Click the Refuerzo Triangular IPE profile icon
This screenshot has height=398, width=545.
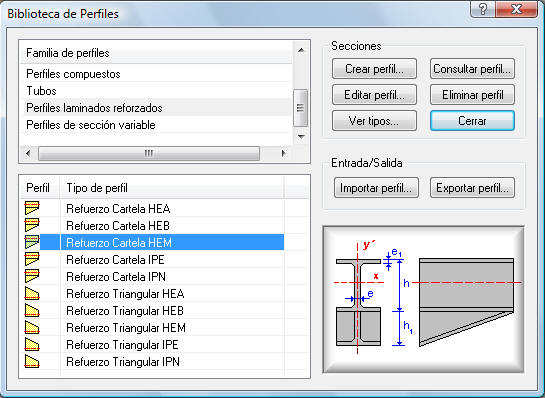pos(32,344)
